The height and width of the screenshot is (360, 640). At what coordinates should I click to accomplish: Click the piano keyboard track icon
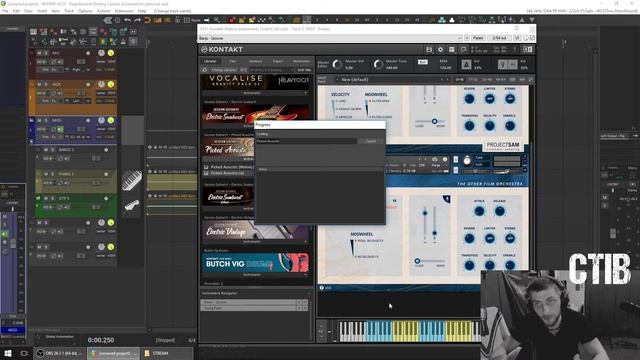[x=131, y=180]
